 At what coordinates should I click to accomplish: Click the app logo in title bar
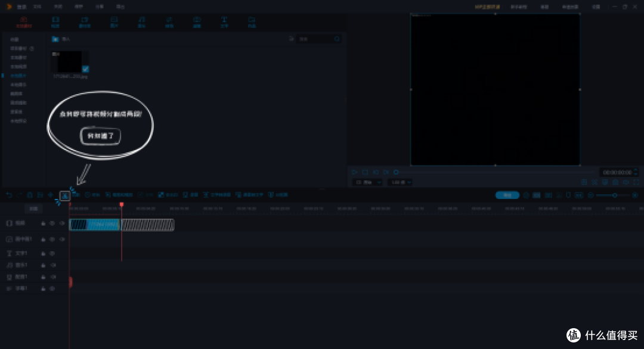8,7
